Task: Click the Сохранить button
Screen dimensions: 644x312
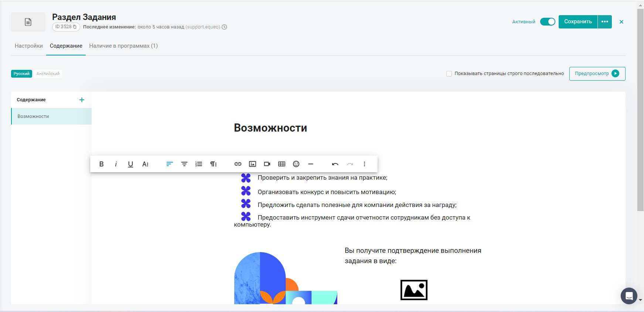Action: pos(577,22)
